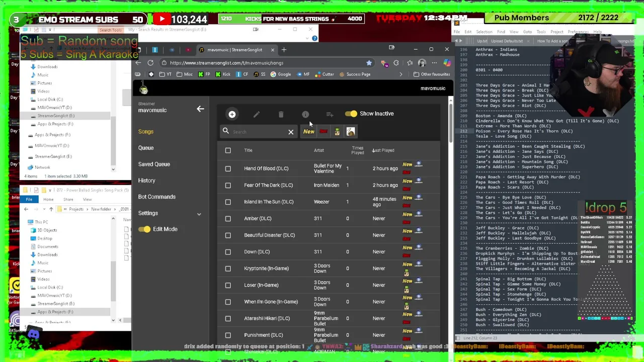Check the Kryptonite (In-Game) checkbox

228,268
